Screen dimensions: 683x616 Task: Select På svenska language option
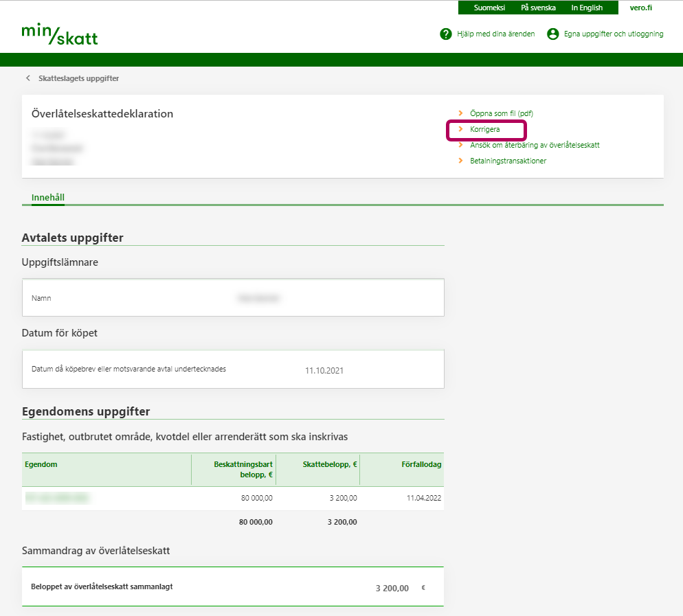click(x=538, y=8)
